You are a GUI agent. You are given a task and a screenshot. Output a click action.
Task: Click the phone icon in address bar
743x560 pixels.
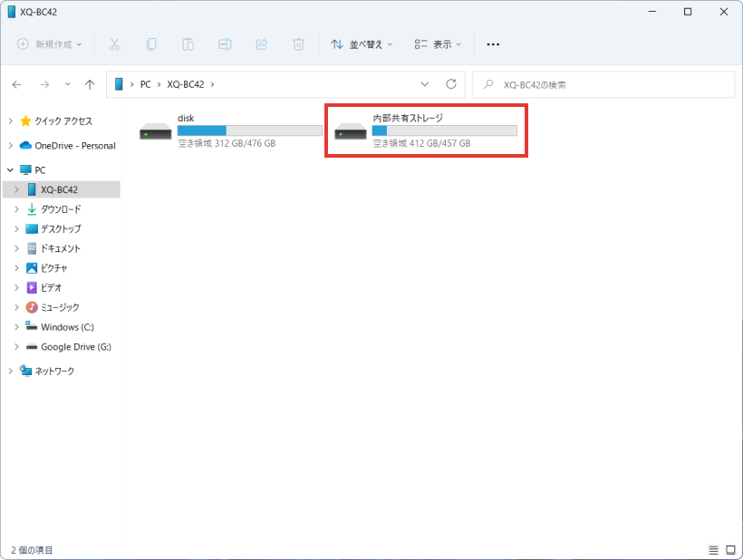pos(119,84)
